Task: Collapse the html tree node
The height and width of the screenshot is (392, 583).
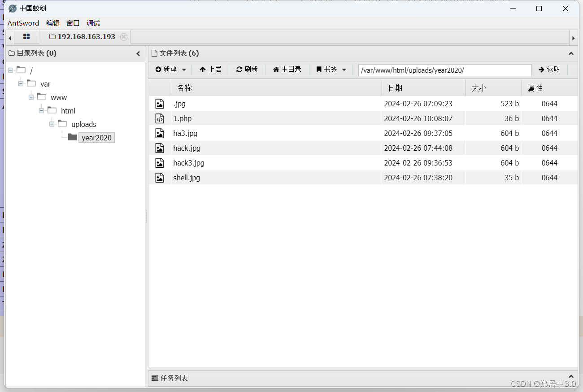Action: (x=41, y=111)
